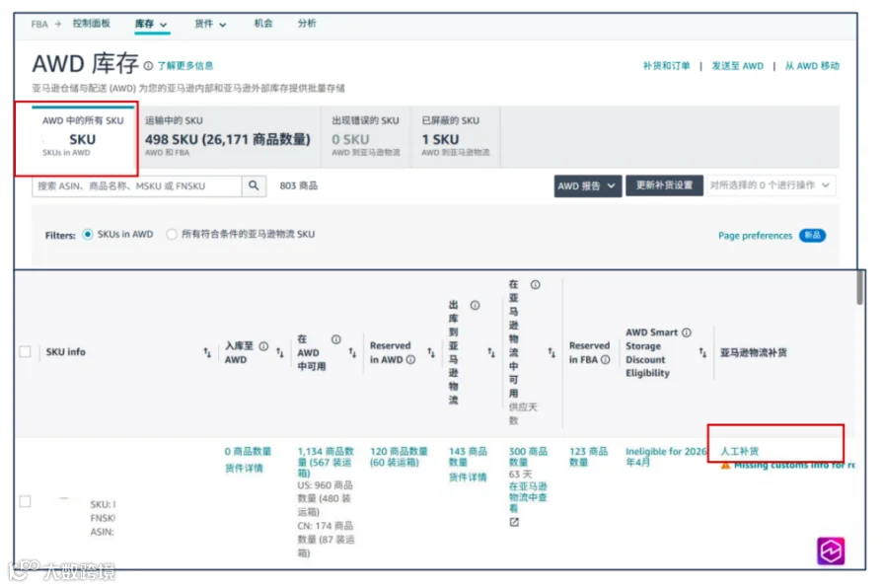The image size is (883, 588).
Task: Click the warning icon for missing customs info
Action: [x=725, y=466]
